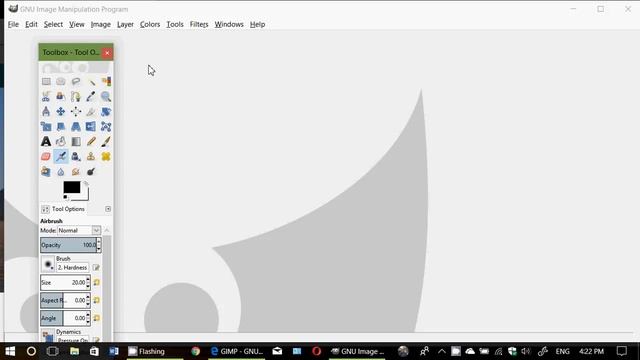Open the View menu

[76, 24]
